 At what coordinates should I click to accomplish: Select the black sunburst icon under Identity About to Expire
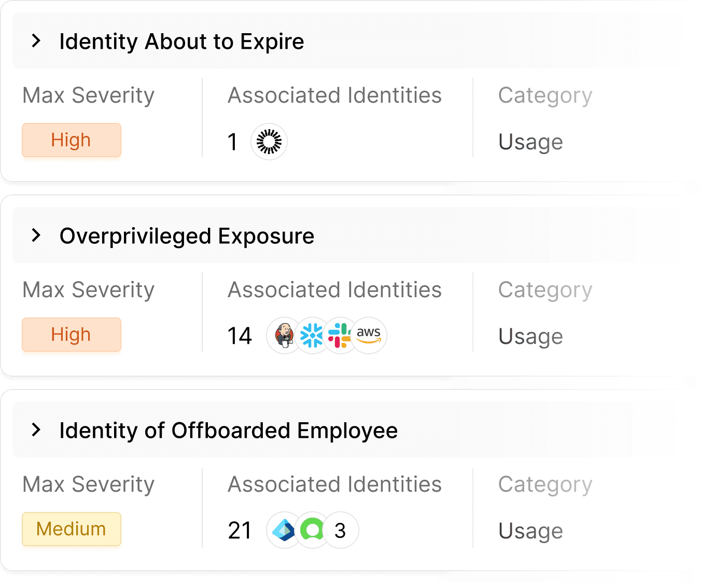[269, 142]
